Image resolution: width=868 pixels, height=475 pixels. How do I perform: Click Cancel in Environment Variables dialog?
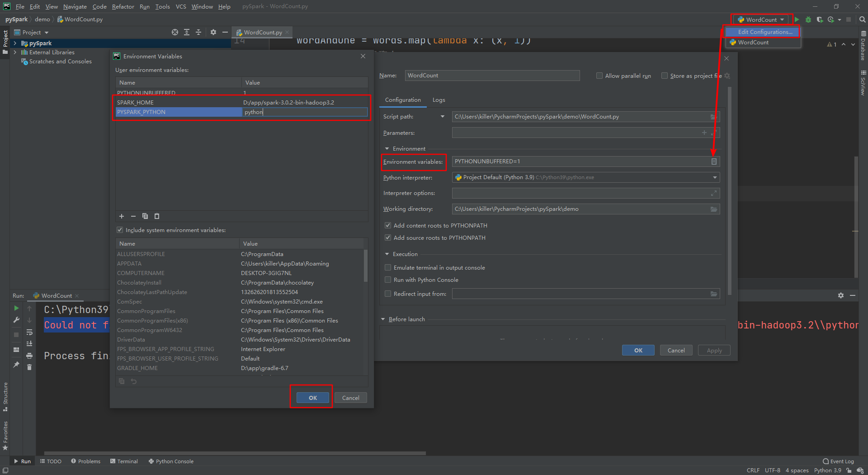[x=351, y=398]
